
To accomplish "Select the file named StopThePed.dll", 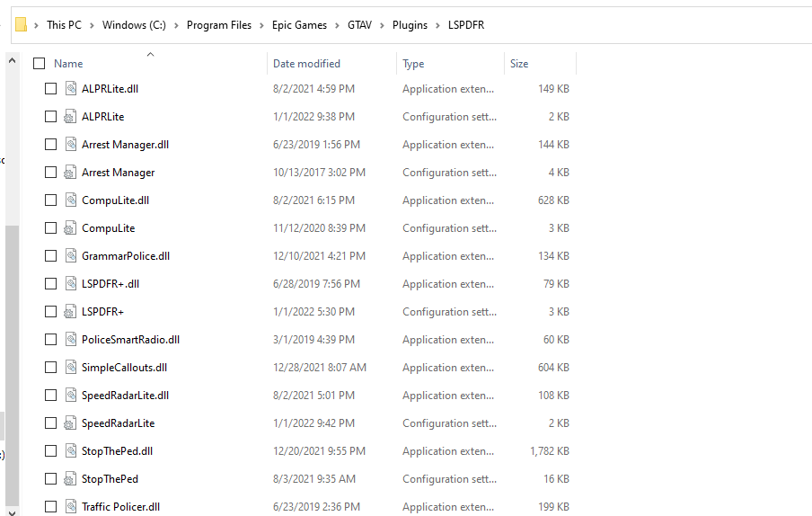I will pos(117,451).
